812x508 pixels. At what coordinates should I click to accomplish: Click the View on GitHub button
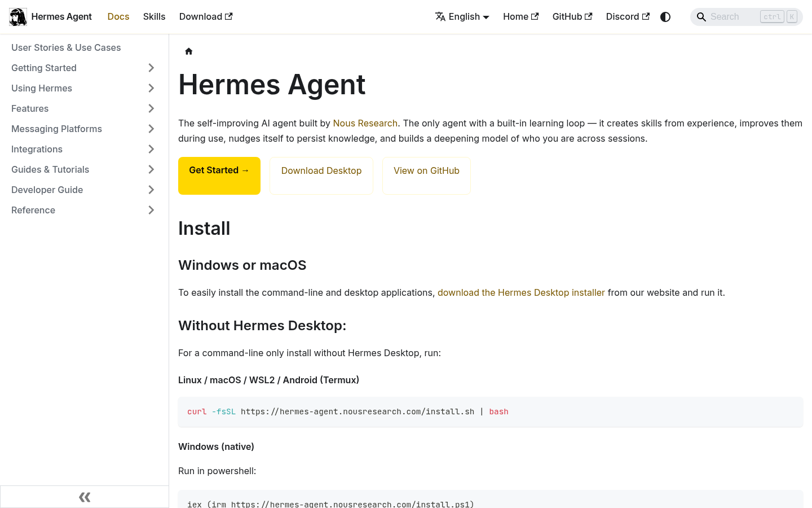tap(426, 176)
